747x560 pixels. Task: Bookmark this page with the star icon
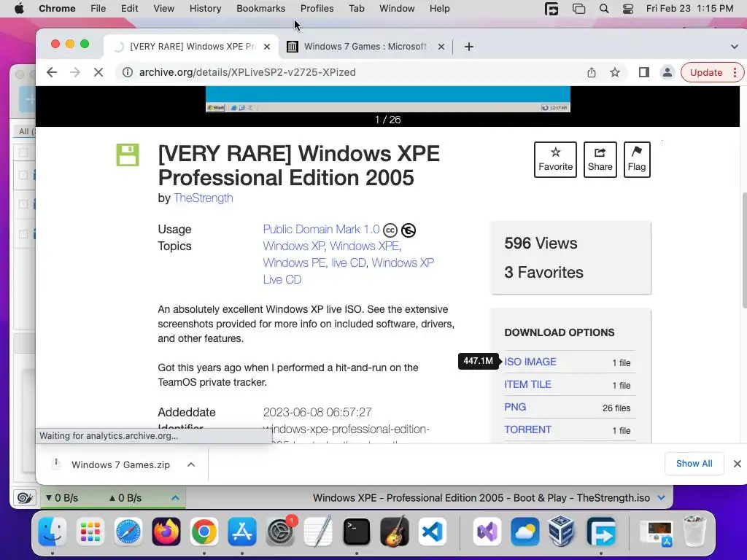pos(614,72)
